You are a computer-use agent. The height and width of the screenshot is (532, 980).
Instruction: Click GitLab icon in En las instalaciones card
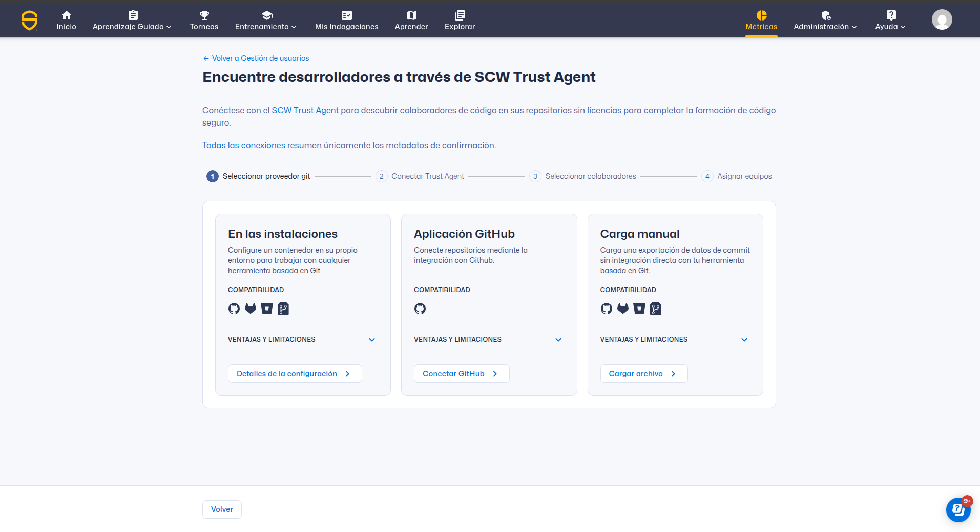click(251, 309)
